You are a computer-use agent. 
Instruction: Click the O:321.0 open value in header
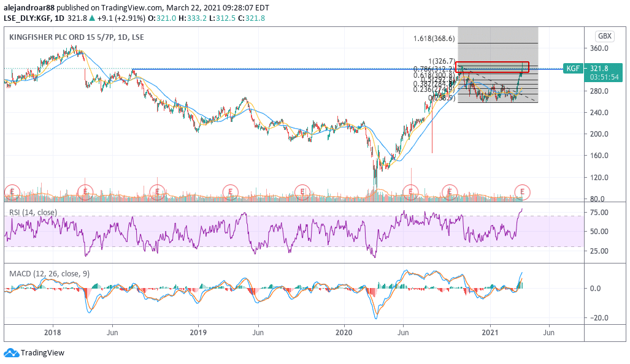(x=163, y=18)
